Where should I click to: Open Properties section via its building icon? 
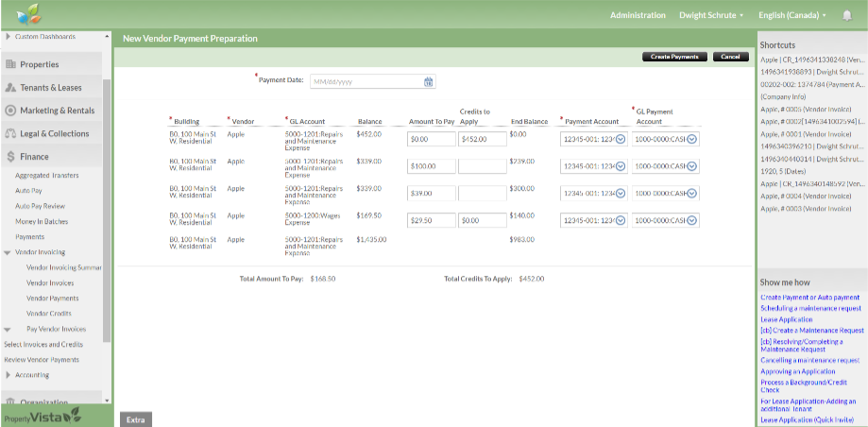(10, 64)
